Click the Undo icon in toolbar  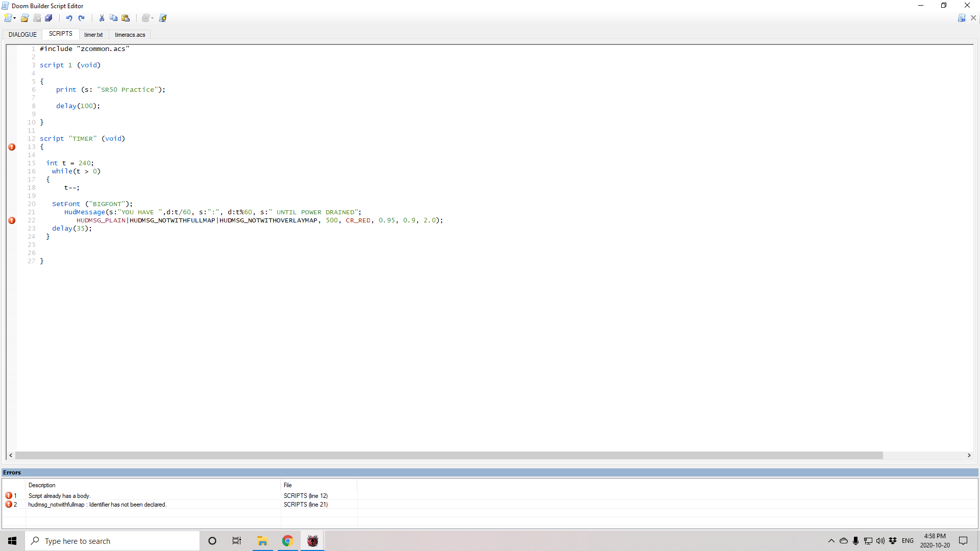click(x=69, y=18)
